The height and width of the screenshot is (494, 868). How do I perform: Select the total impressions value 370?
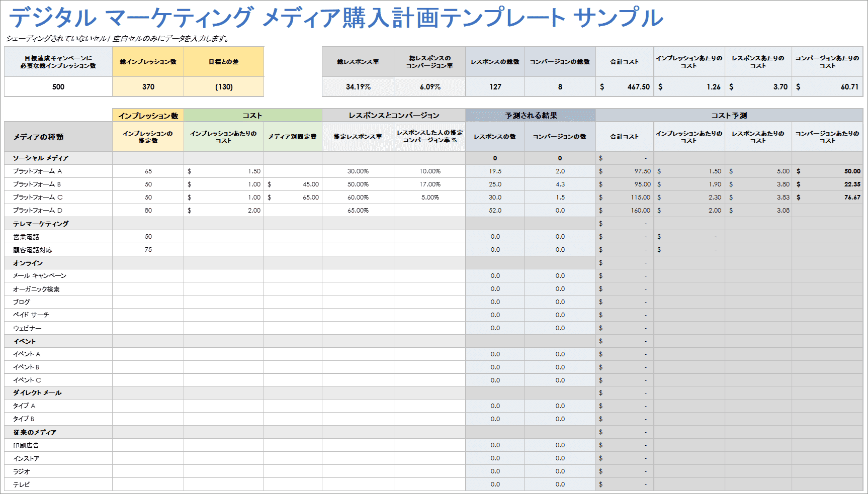[148, 86]
